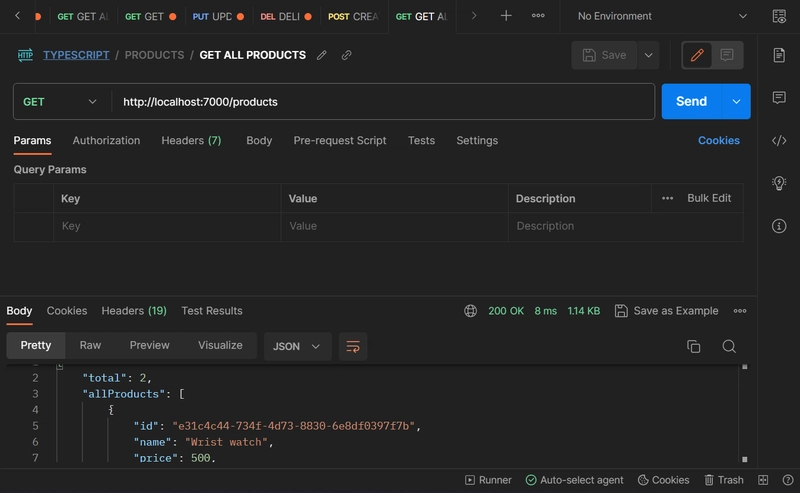This screenshot has width=800, height=493.
Task: Open the No Environment selector
Action: [662, 16]
